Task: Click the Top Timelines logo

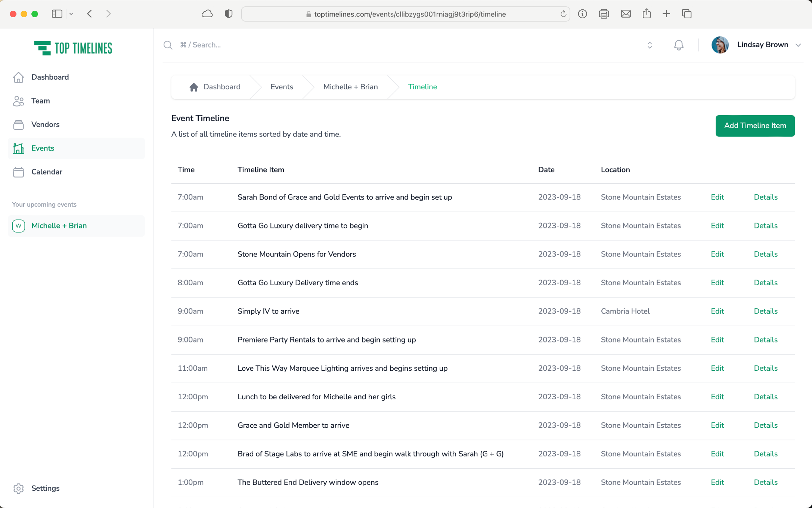Action: coord(73,48)
